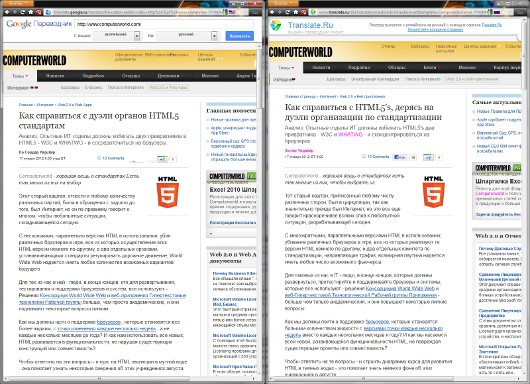
Task: Open the orange Firefox menu in left window
Action: click(x=19, y=3)
